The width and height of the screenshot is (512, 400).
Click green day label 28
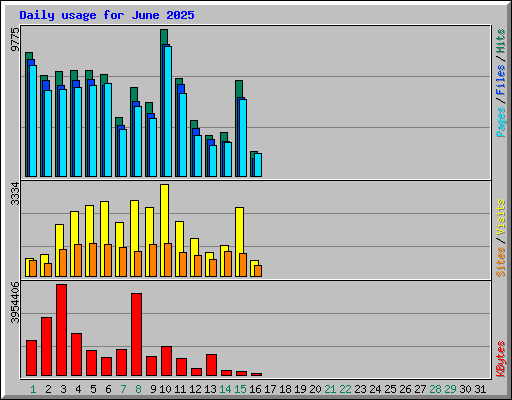[x=435, y=389]
